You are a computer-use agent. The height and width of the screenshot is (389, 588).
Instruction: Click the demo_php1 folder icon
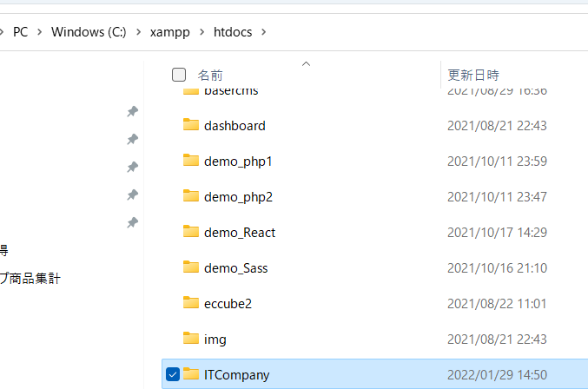pos(191,160)
